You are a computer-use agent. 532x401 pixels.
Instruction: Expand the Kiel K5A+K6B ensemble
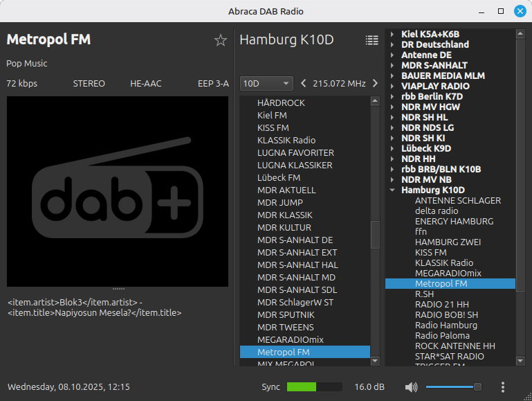(x=392, y=34)
